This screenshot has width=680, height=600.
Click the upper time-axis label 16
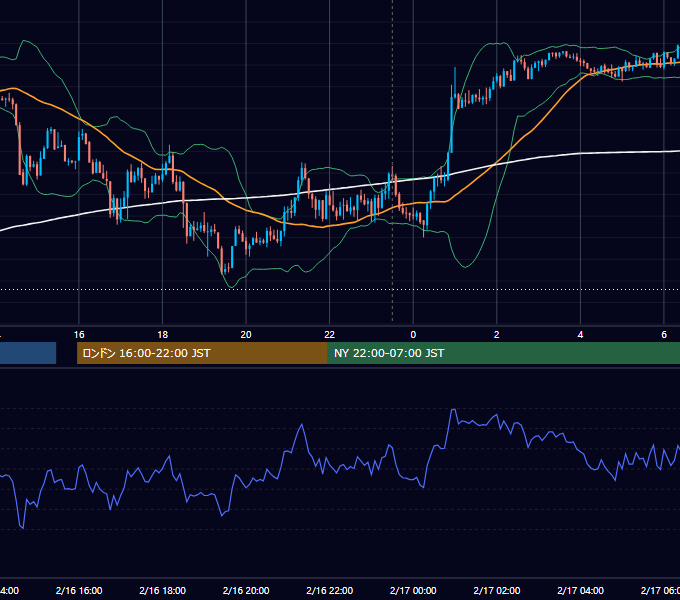(79, 335)
